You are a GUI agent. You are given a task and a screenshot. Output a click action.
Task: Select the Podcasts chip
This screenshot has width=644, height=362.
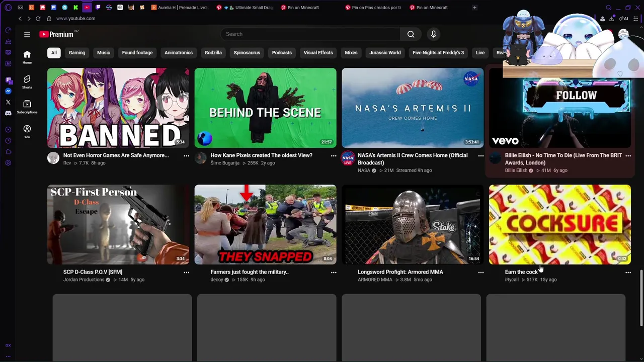pyautogui.click(x=282, y=53)
